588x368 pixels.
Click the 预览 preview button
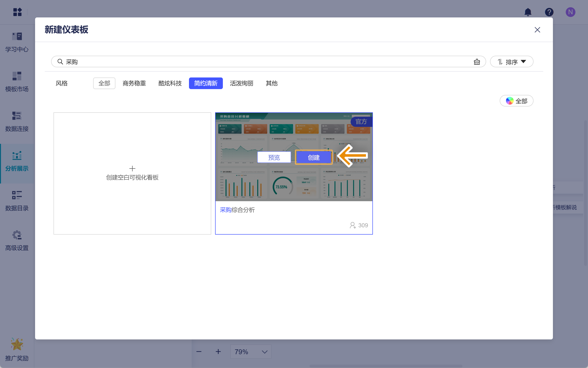[274, 157]
